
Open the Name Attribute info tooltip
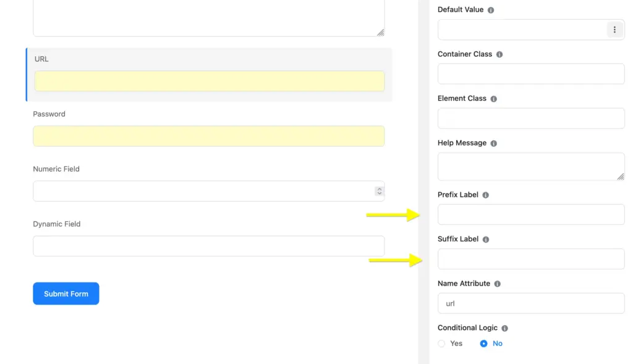click(x=498, y=283)
